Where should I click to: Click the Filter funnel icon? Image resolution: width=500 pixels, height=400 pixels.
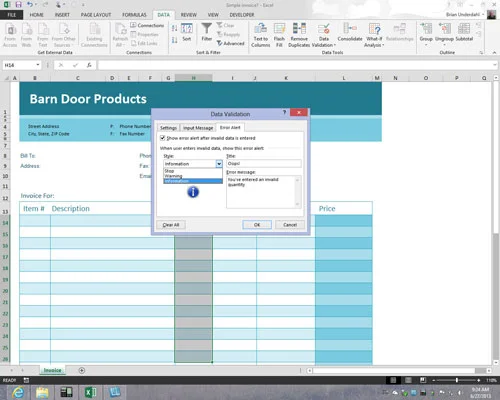(x=207, y=28)
